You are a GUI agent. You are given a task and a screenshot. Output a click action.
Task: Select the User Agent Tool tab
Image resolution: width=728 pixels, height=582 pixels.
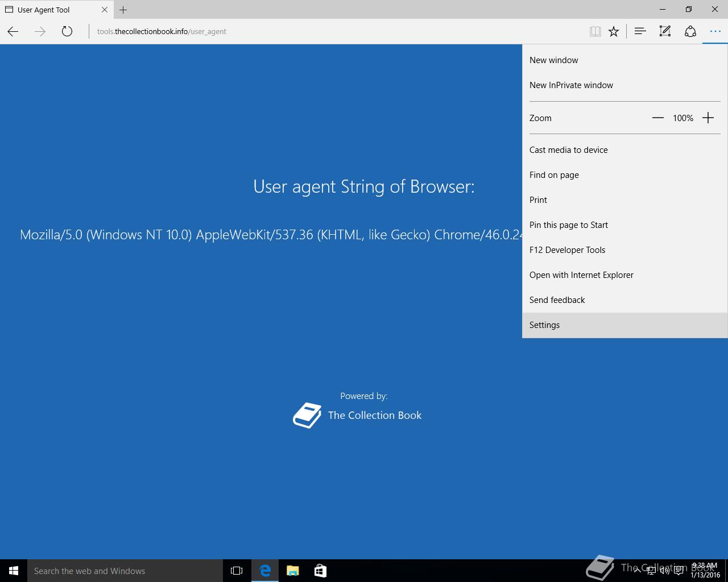coord(56,10)
